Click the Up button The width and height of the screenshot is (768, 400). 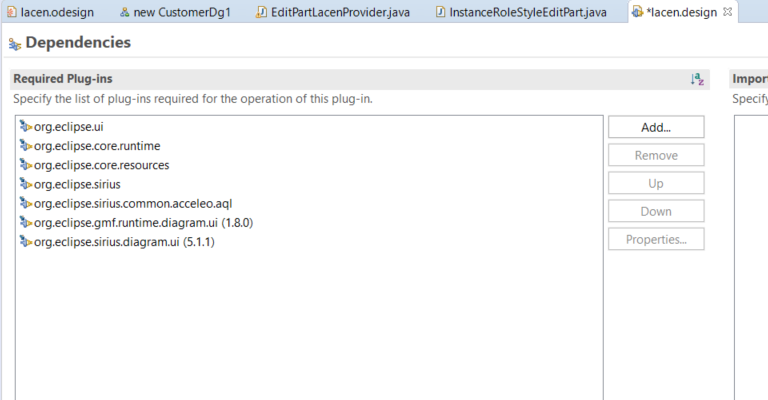tap(656, 183)
